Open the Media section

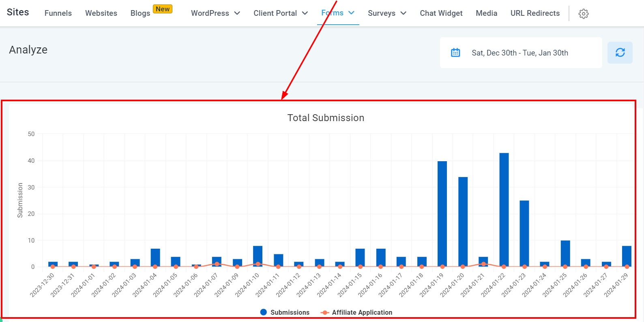pos(486,13)
